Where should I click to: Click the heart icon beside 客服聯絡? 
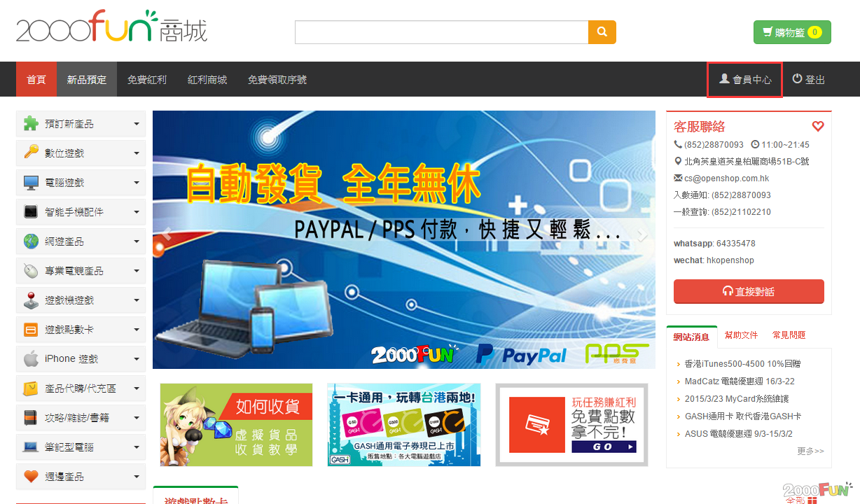tap(818, 127)
